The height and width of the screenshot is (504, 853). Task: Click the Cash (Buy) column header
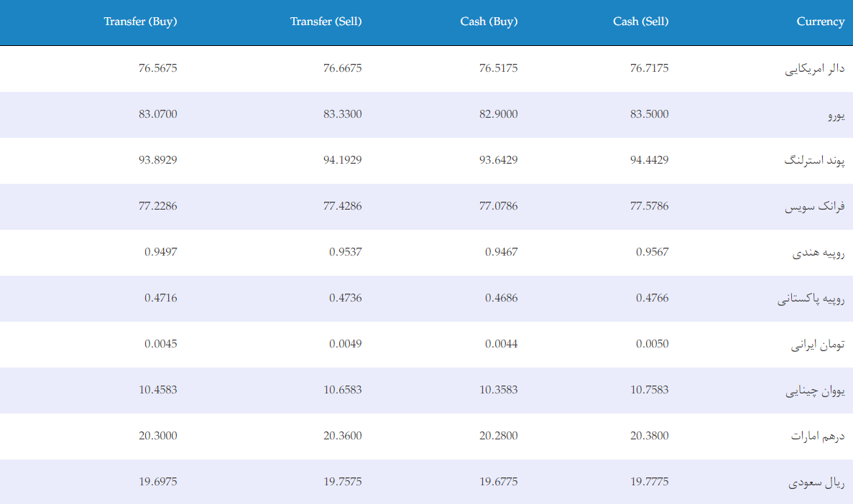click(x=489, y=22)
